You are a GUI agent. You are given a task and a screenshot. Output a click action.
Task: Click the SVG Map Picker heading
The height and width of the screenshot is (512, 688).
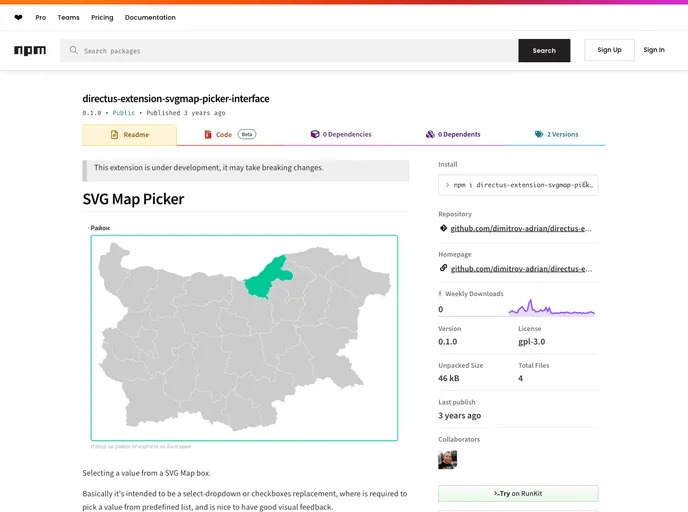click(x=133, y=199)
